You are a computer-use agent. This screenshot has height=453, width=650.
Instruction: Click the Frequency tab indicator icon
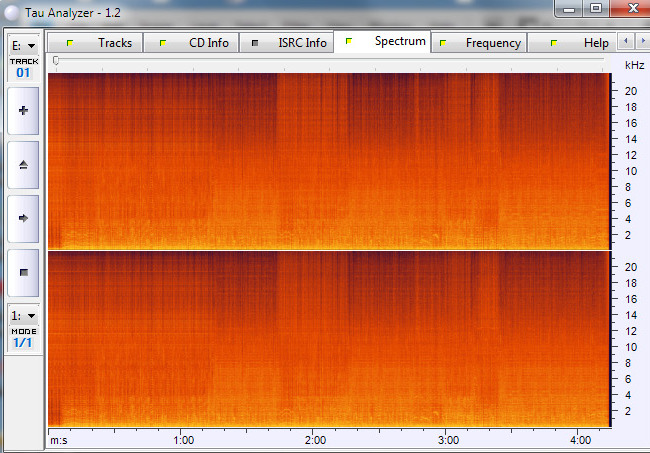(443, 43)
